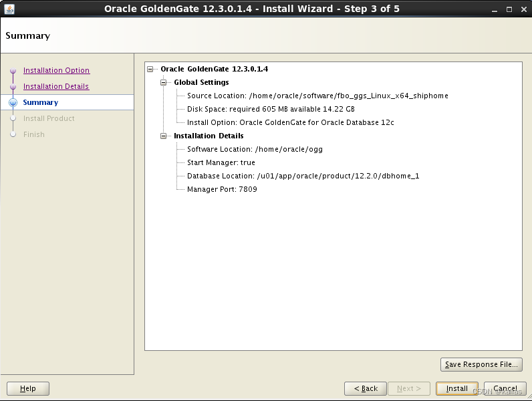Click the Installation Option step bullet icon
Screen dimensions: 532x401
coord(13,71)
